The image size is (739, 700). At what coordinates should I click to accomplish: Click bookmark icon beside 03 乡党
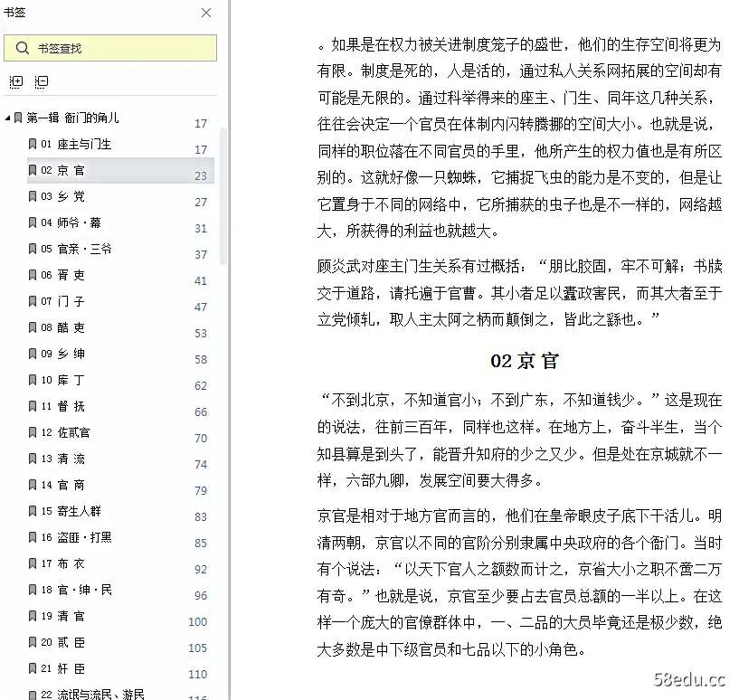tap(33, 196)
